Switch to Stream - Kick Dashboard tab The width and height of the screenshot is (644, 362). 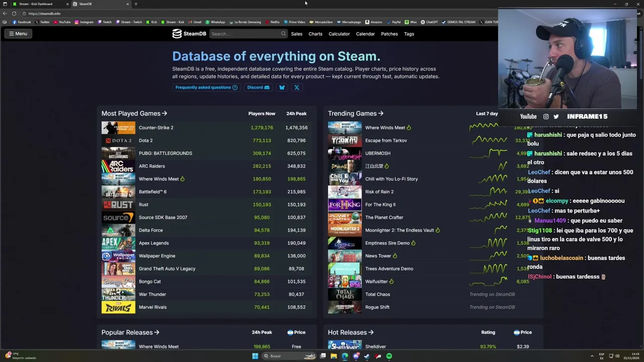pos(39,4)
